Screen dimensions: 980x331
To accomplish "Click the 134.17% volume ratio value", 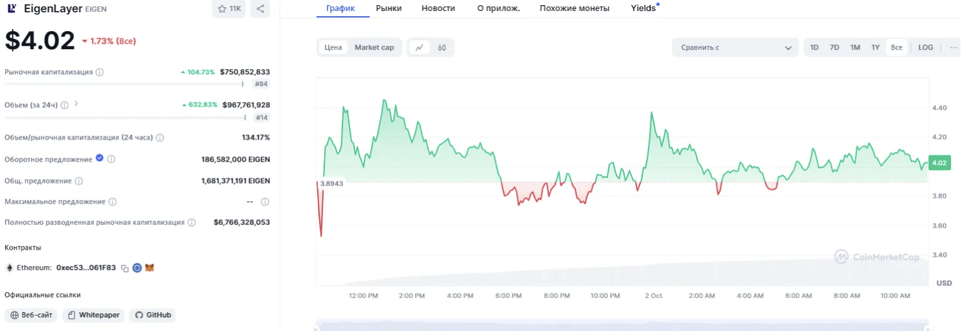I will click(x=256, y=138).
